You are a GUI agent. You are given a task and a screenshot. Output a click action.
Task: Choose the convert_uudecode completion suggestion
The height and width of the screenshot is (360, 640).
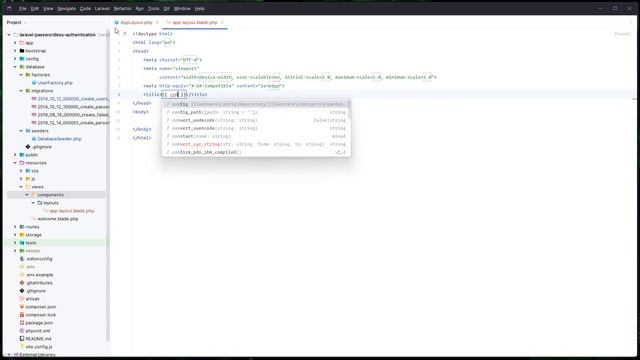pyautogui.click(x=256, y=120)
